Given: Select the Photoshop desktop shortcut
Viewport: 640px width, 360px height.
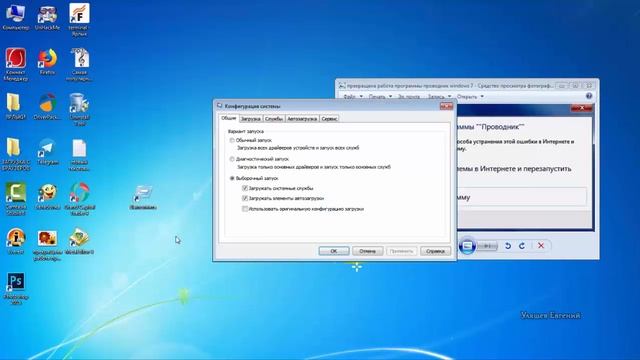Looking at the screenshot, I should click(16, 288).
